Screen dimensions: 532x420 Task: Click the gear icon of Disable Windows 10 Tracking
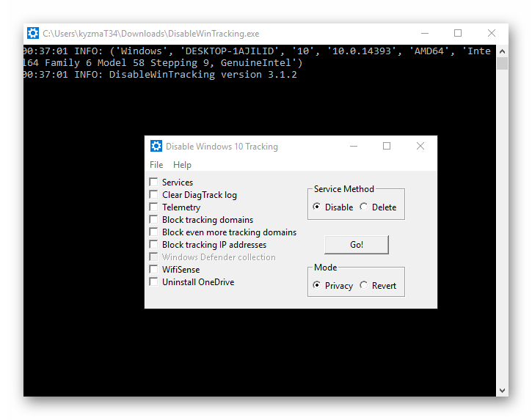(156, 146)
